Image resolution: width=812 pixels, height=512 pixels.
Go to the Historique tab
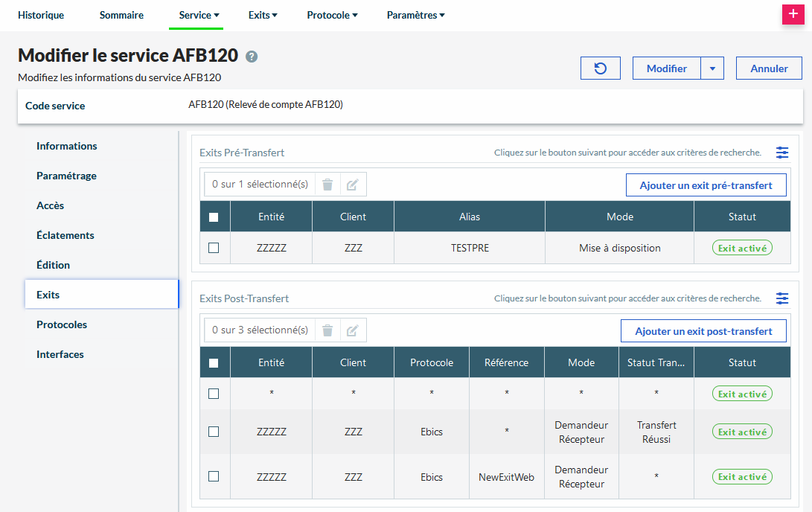pos(41,15)
